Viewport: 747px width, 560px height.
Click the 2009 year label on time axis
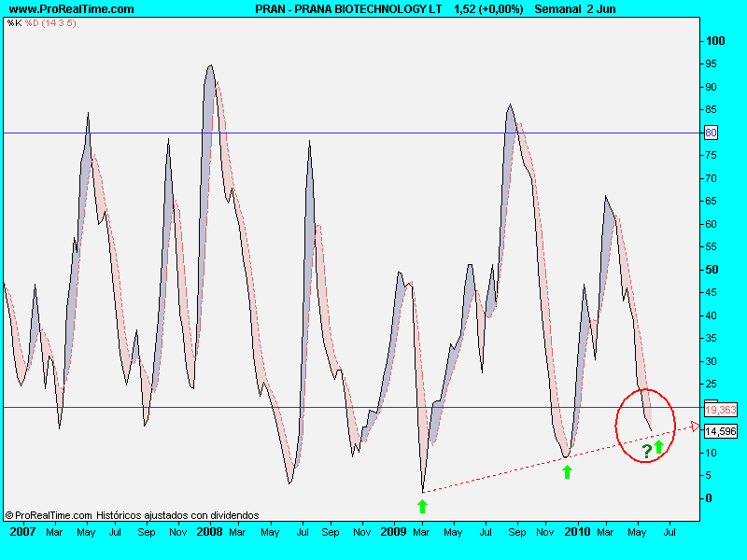coord(393,532)
